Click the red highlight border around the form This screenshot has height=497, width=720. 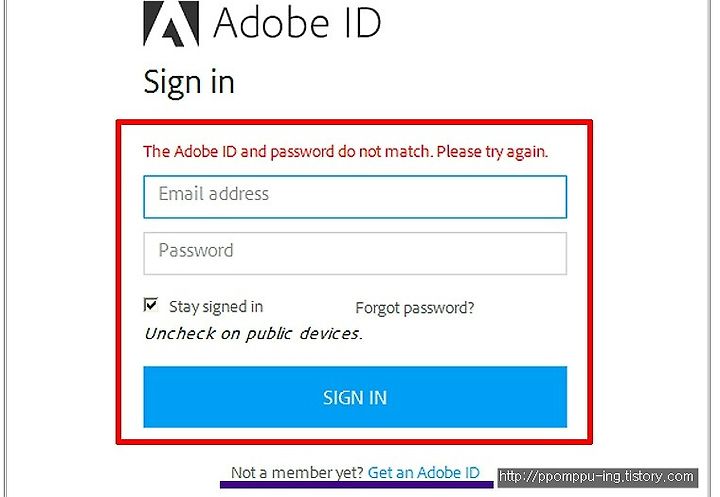(x=354, y=122)
